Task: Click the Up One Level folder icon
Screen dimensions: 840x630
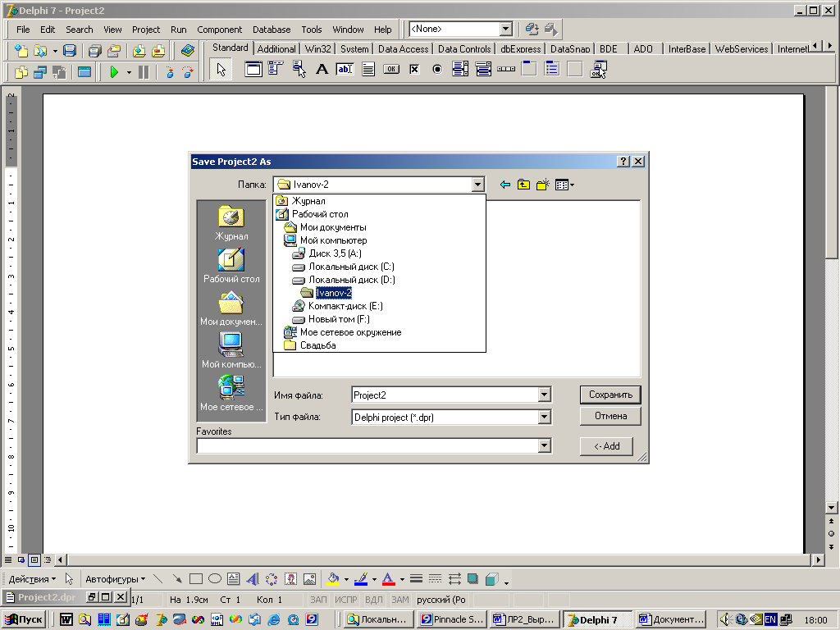Action: pos(524,185)
